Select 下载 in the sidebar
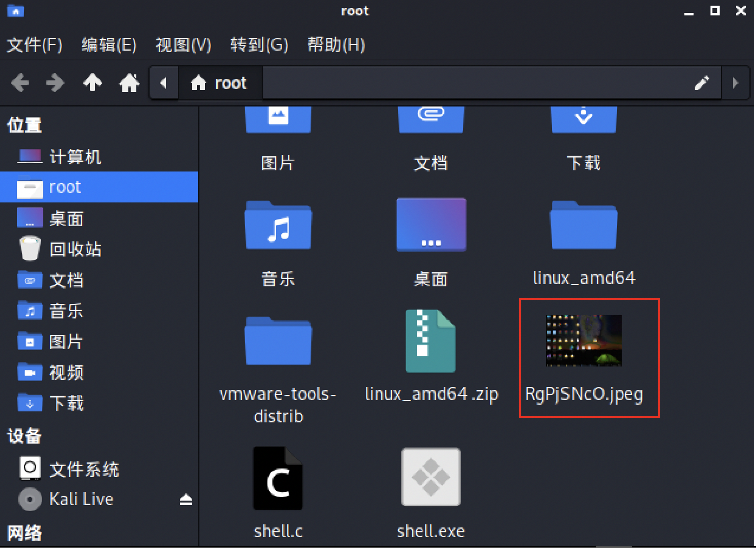The image size is (756, 548). click(x=99, y=403)
